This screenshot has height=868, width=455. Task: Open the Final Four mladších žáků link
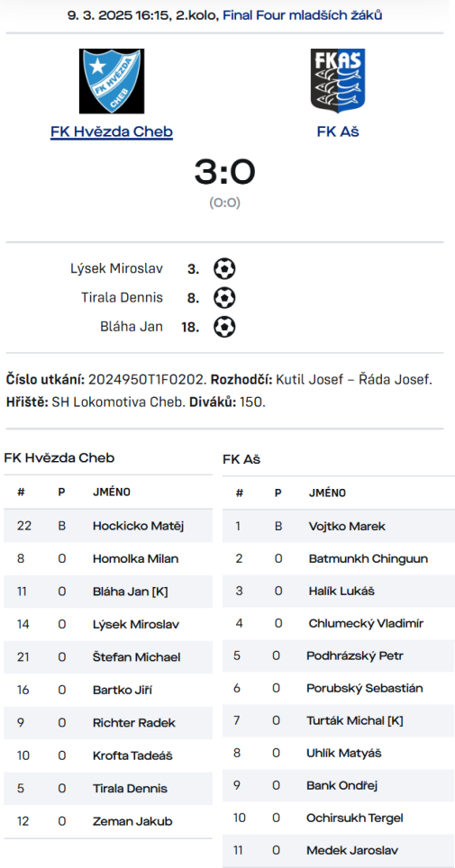click(x=302, y=15)
